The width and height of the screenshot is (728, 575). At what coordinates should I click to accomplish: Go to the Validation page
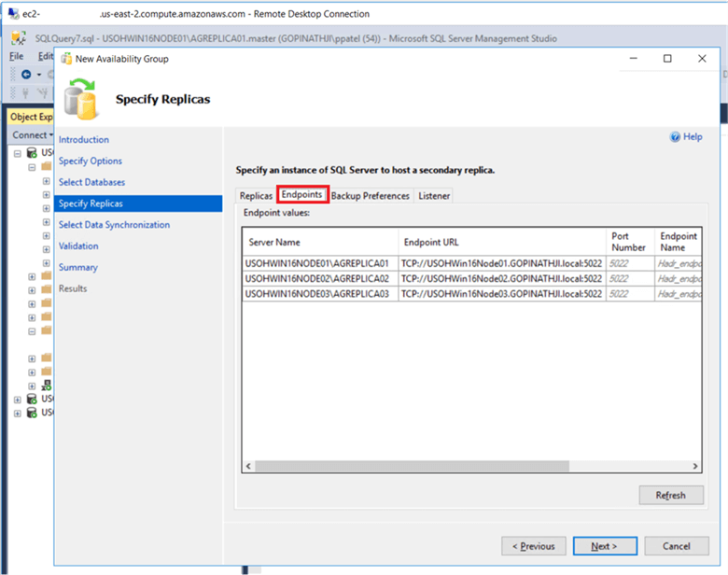pos(78,245)
